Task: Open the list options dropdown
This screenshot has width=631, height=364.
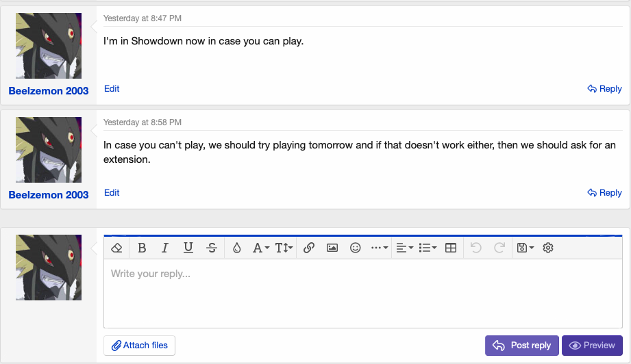Action: tap(428, 248)
